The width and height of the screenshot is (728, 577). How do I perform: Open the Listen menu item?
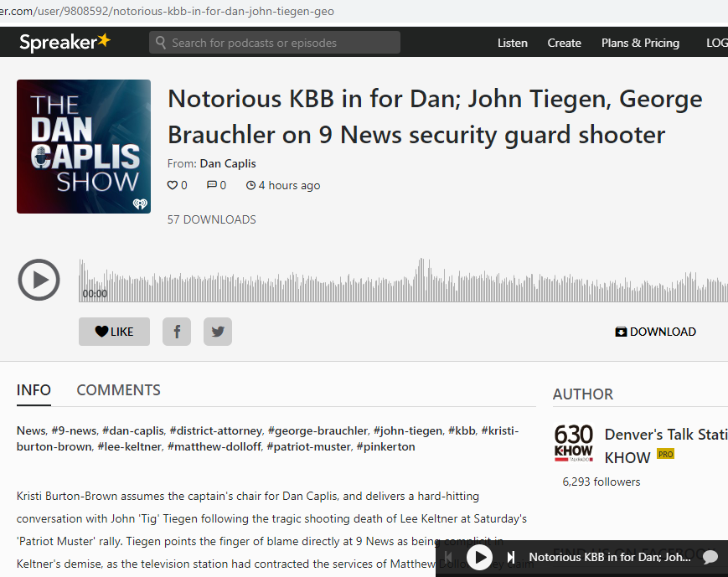[x=512, y=43]
